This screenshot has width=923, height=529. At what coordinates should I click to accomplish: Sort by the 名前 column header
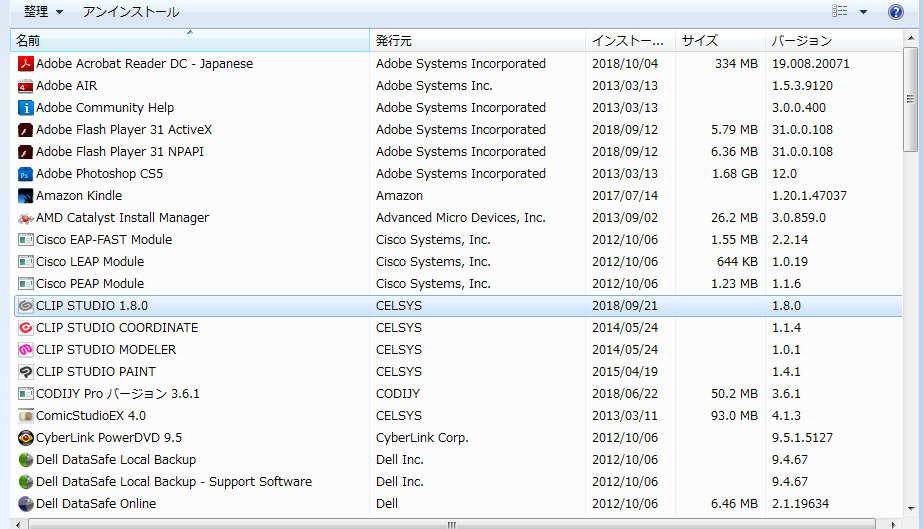coord(189,41)
